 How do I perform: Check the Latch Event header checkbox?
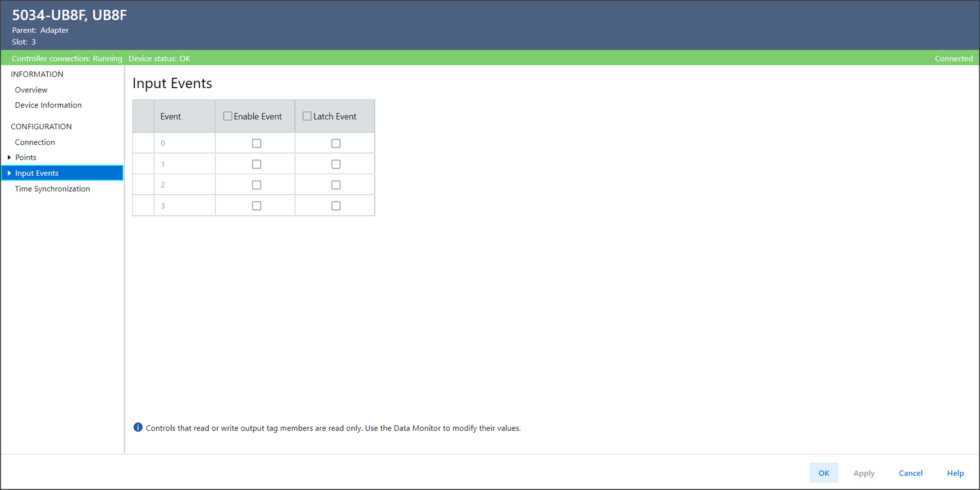pos(307,116)
